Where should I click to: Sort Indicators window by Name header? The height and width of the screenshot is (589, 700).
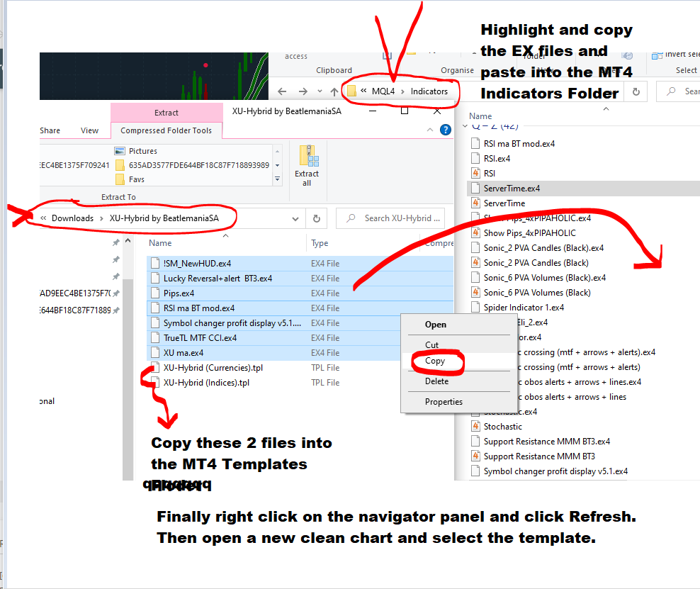pos(480,116)
